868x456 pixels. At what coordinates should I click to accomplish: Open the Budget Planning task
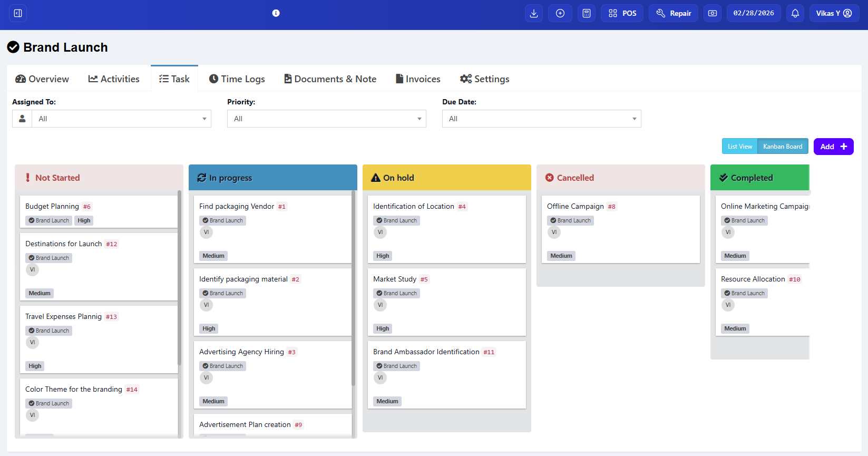[52, 206]
